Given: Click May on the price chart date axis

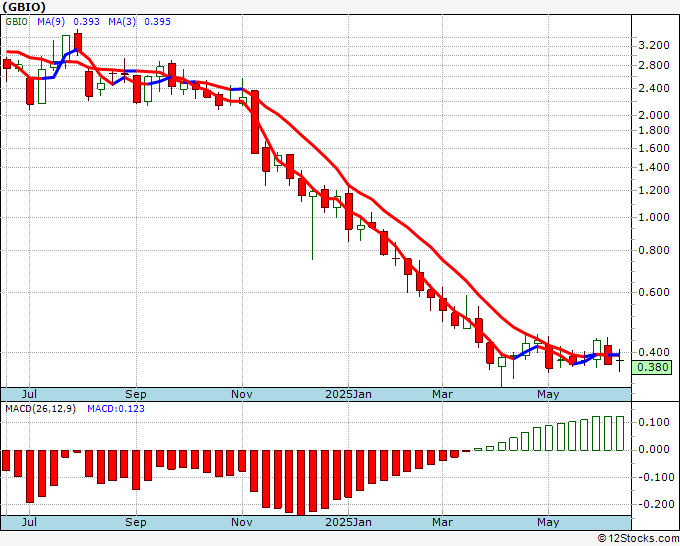Looking at the screenshot, I should (548, 394).
